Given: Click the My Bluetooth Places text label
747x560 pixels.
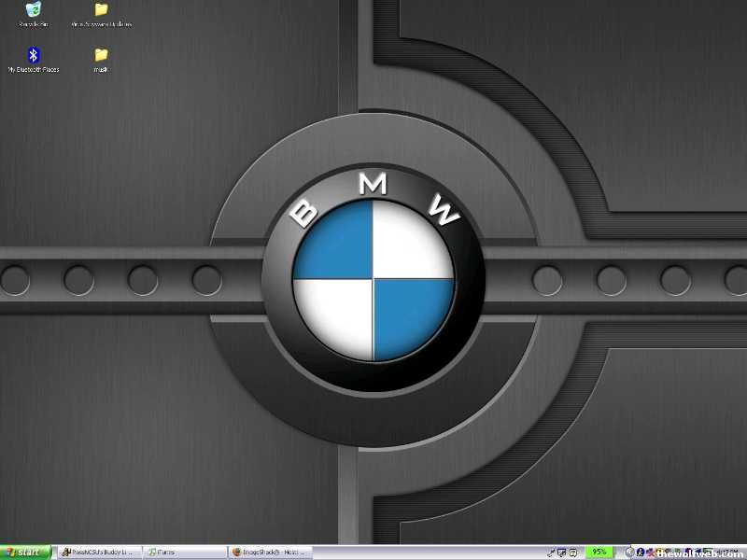Looking at the screenshot, I should click(x=34, y=70).
